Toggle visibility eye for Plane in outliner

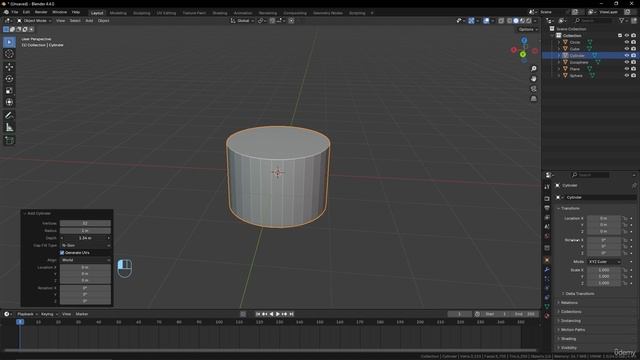coord(627,69)
